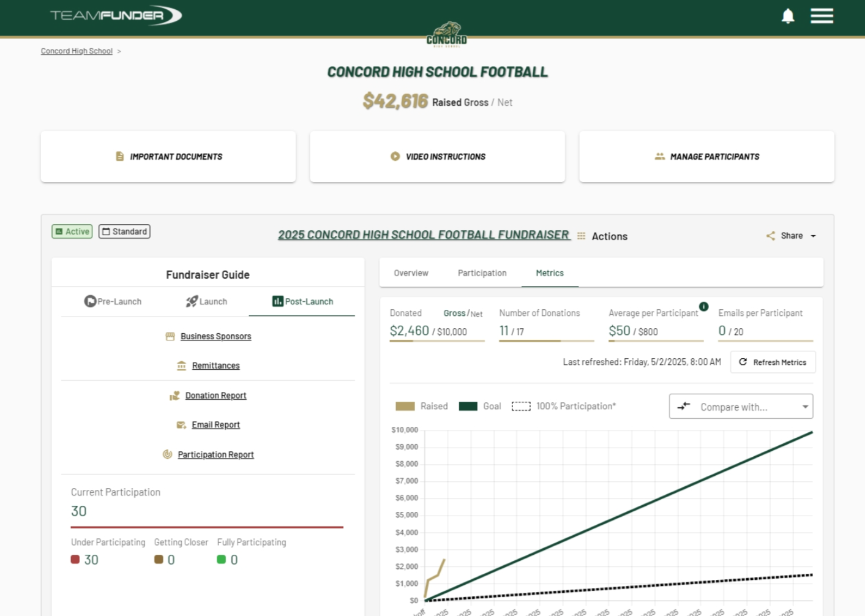Open the Manage Participants card
Viewport: 865px width, 616px height.
tap(707, 157)
